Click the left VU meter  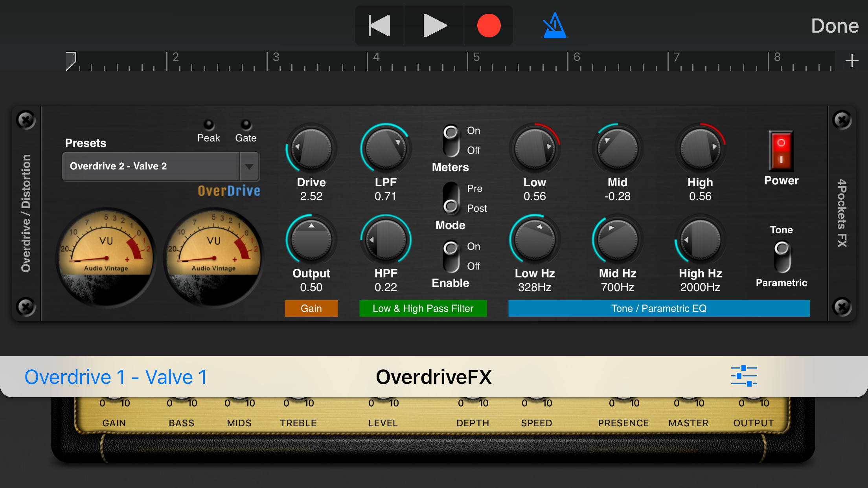pos(106,256)
